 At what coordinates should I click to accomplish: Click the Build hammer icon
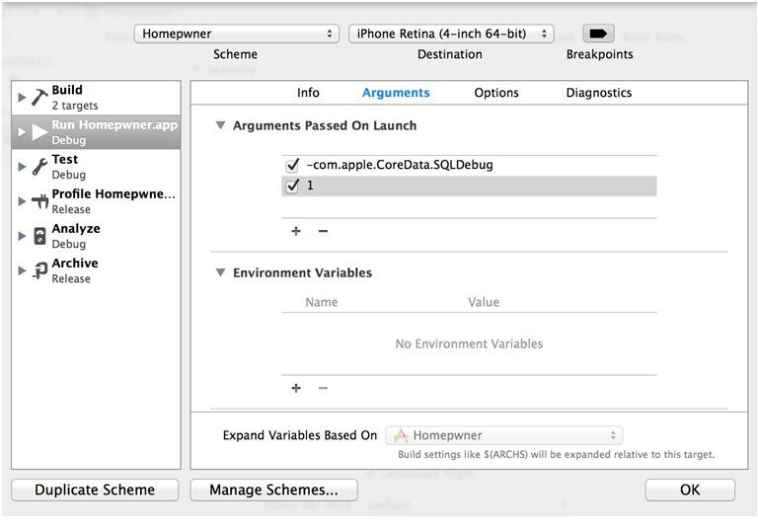point(39,97)
